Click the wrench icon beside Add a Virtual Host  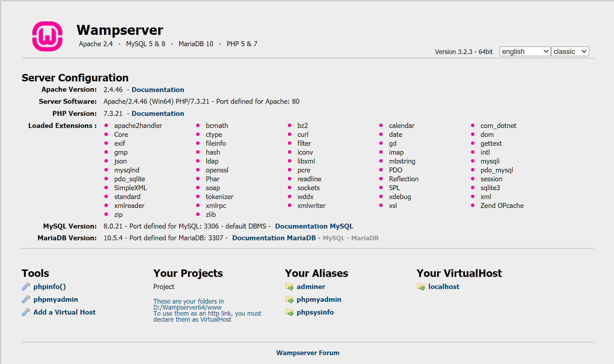click(26, 312)
